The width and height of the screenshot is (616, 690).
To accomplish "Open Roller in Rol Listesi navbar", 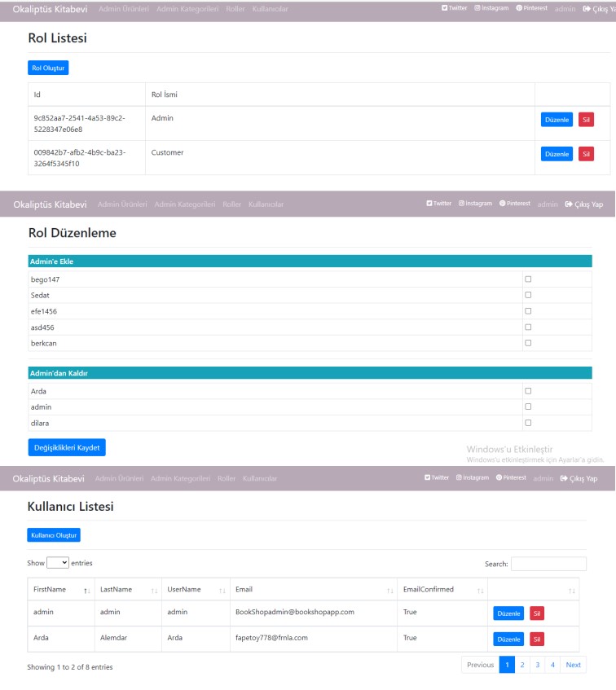I will [x=235, y=9].
